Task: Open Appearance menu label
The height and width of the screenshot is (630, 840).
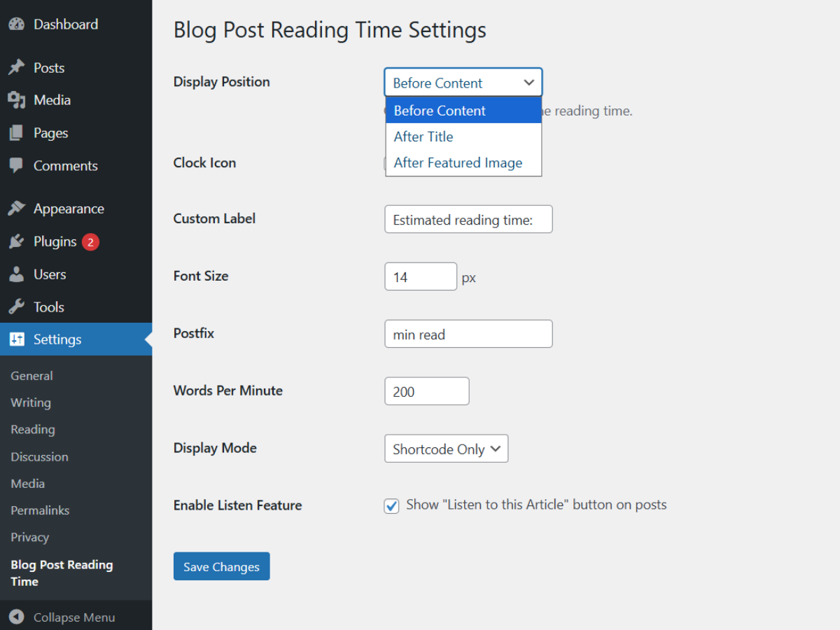Action: 69,209
